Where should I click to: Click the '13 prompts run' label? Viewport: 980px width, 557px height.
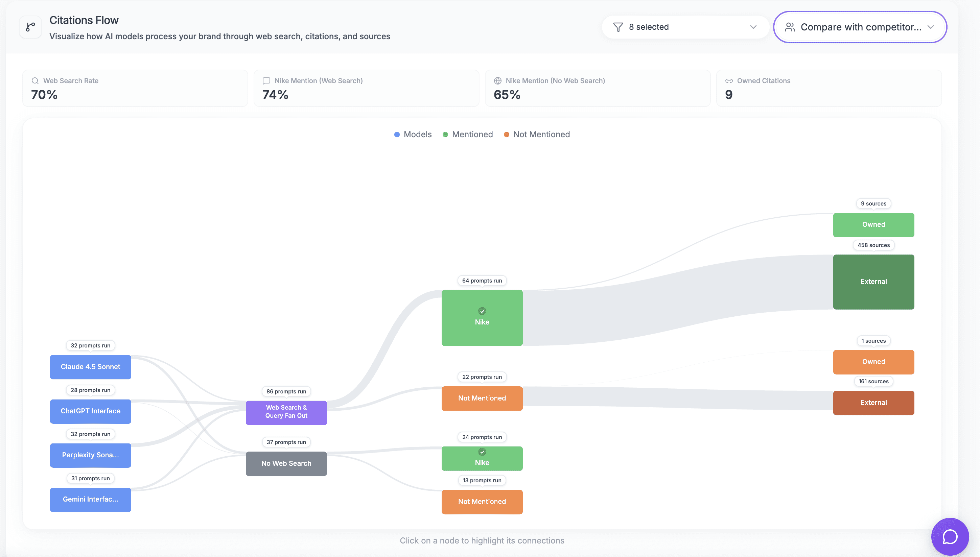[x=482, y=481]
